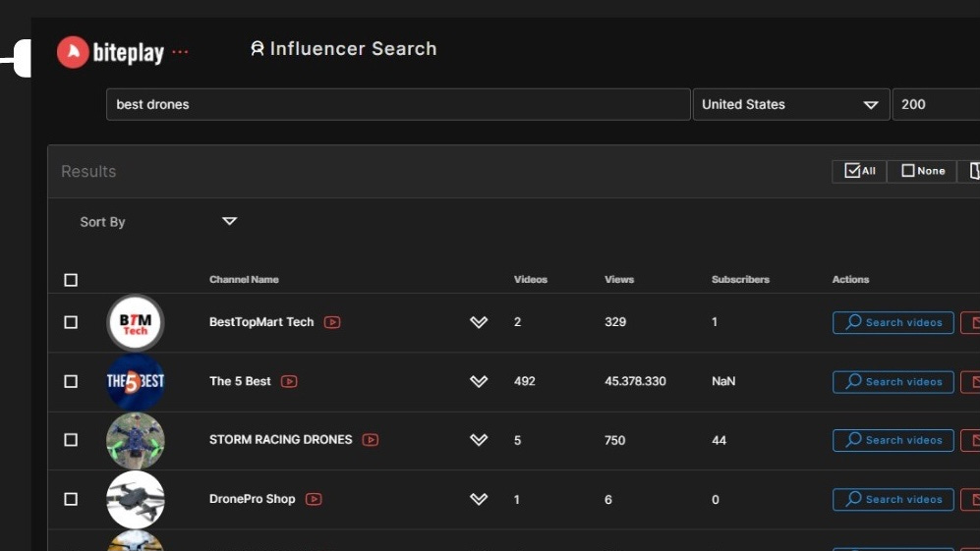
Task: Expand STORM RACING DRONES details chevron
Action: 479,440
